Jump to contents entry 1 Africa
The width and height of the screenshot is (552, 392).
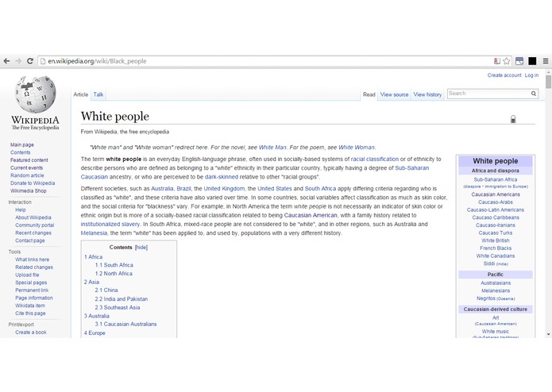[x=93, y=257]
